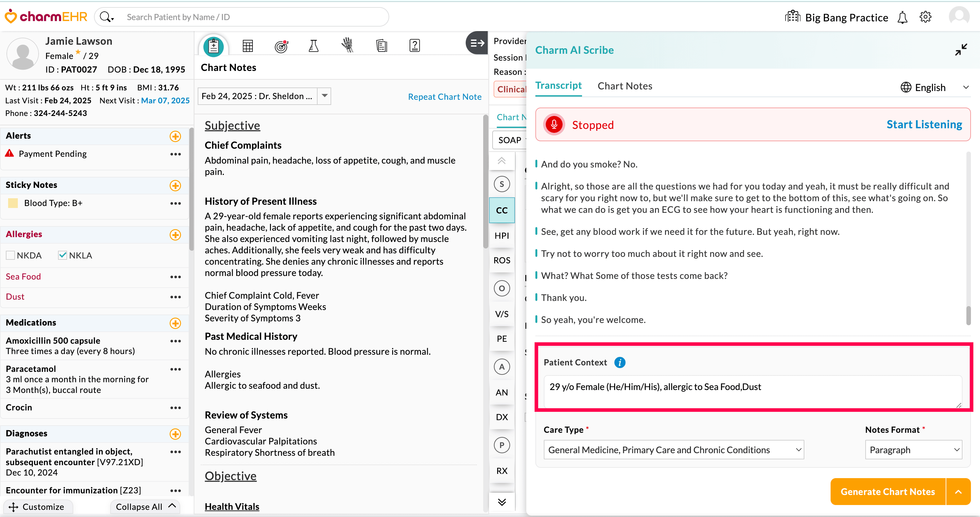
Task: Open notifications bell icon
Action: [902, 17]
